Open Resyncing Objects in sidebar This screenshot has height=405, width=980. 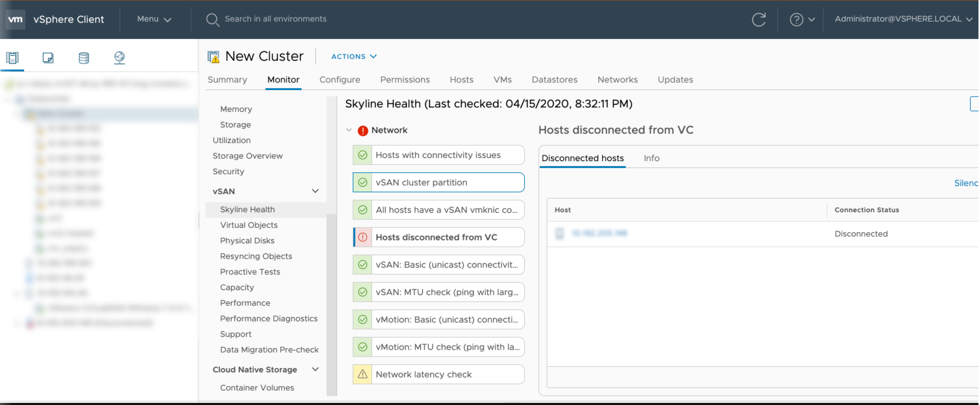[x=256, y=256]
